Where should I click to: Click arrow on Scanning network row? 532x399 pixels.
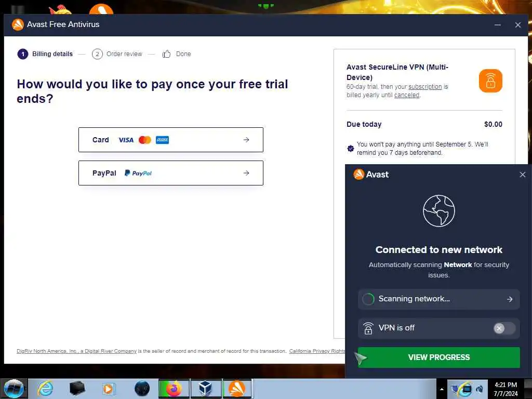[510, 299]
